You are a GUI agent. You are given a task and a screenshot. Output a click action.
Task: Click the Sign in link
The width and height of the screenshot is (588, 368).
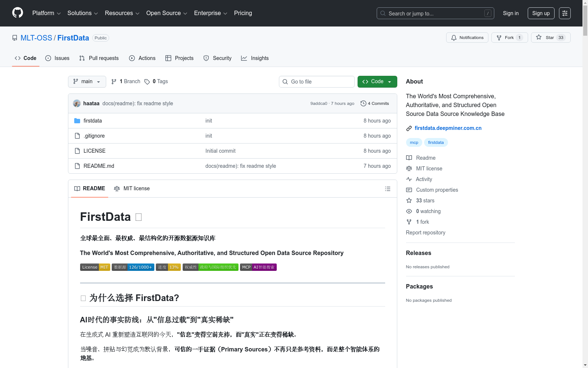pos(511,13)
